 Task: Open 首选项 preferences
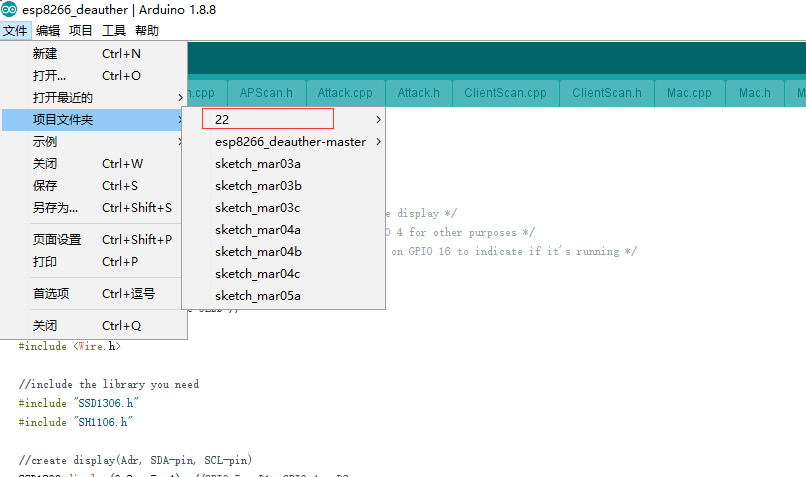(52, 294)
